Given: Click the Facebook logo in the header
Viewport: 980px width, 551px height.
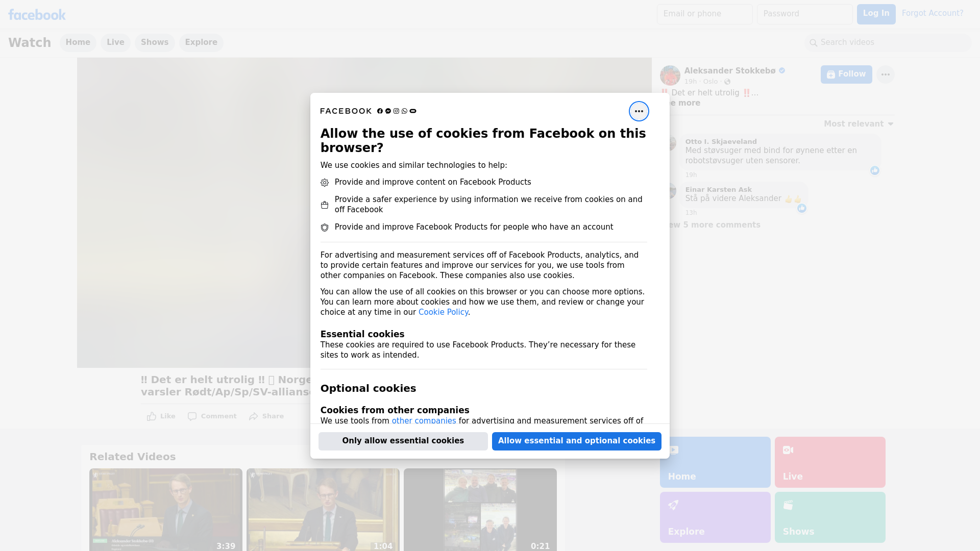Looking at the screenshot, I should coord(37,15).
